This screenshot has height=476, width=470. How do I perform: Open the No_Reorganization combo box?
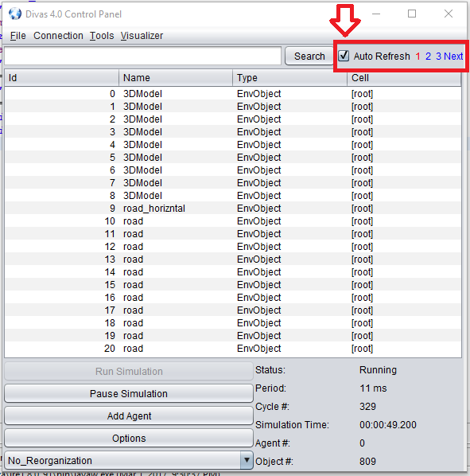[x=129, y=460]
